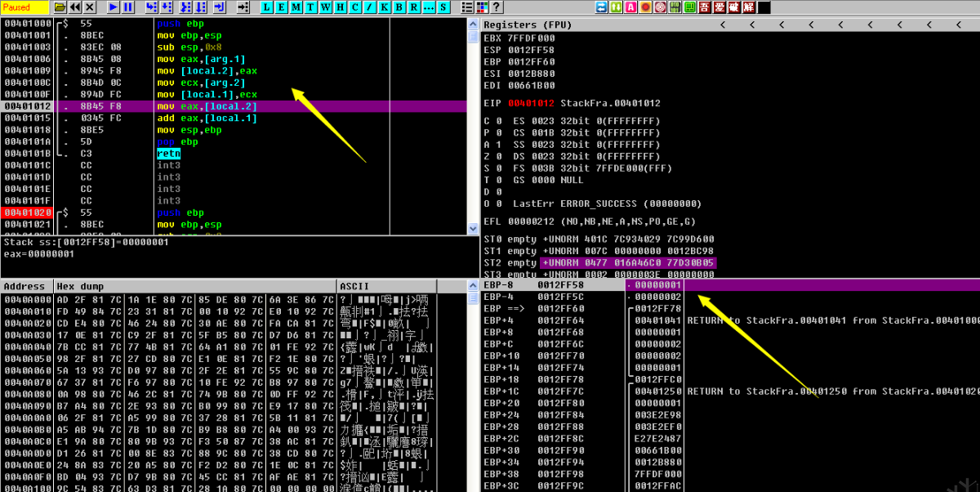Show Memory map (M button)

click(296, 7)
